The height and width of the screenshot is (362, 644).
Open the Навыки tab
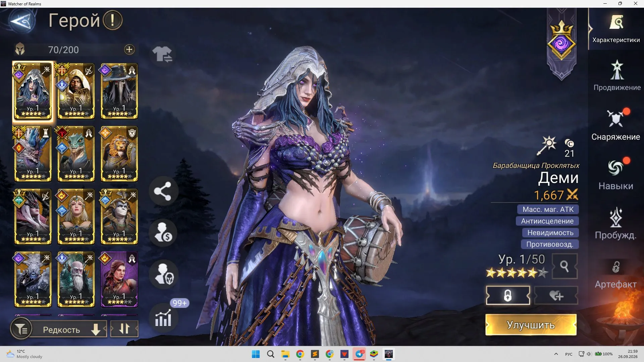tap(616, 174)
